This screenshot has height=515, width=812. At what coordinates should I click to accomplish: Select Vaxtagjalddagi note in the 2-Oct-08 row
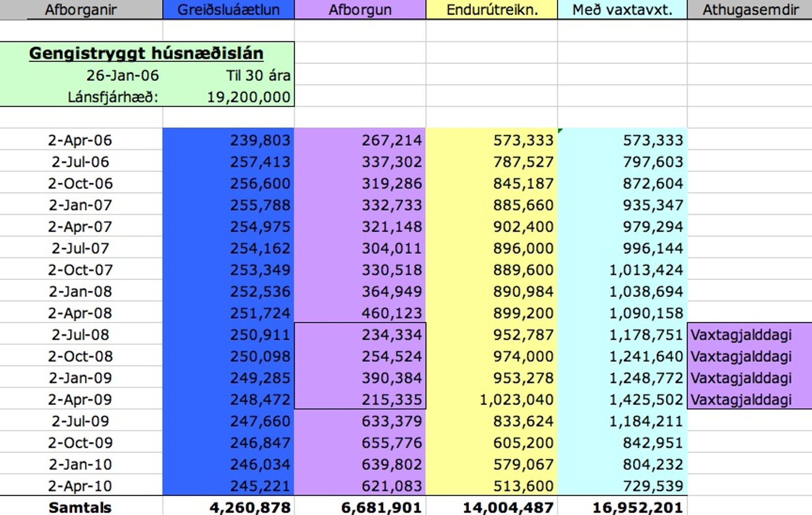click(750, 356)
